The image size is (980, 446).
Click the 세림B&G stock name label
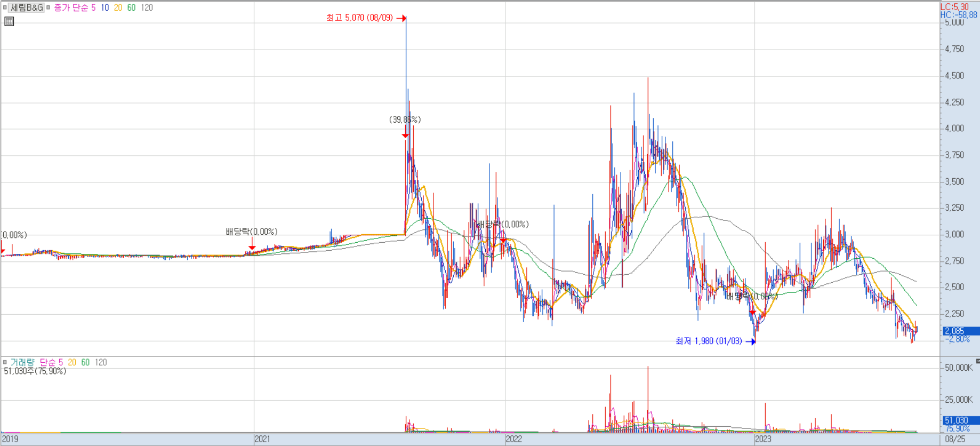tap(27, 7)
